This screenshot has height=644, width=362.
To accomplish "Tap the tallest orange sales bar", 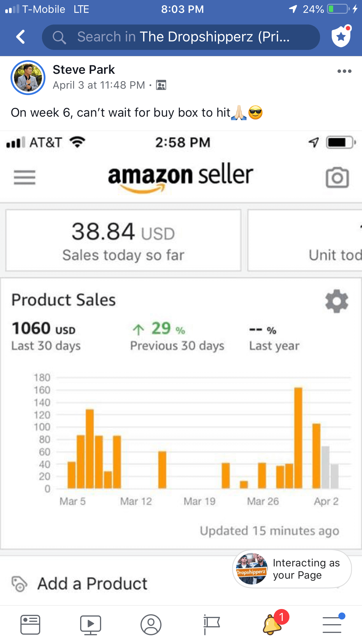I will point(298,437).
